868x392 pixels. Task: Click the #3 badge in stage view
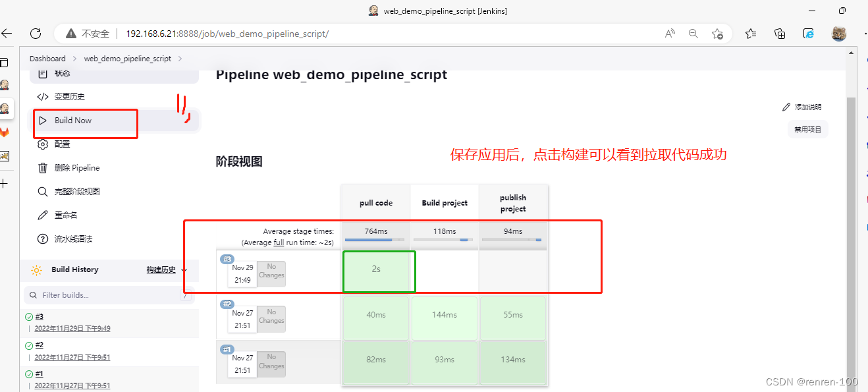coord(227,259)
